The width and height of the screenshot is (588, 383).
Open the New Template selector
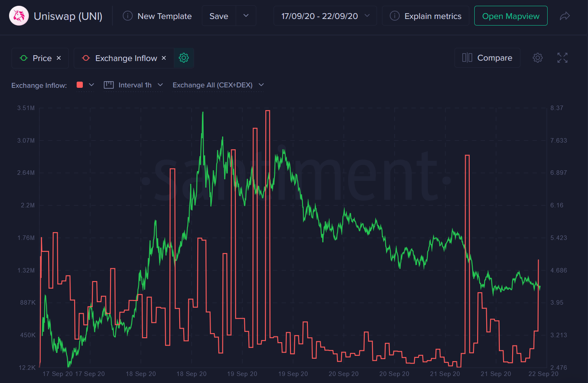point(157,16)
